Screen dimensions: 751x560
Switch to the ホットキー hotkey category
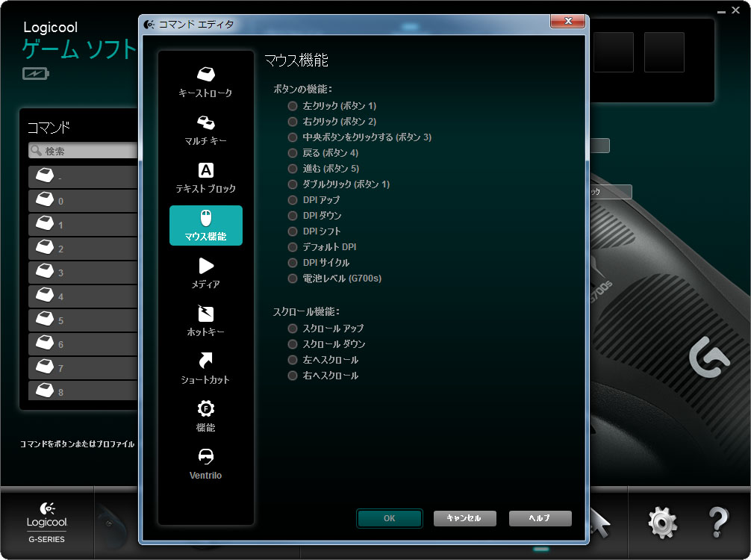click(205, 321)
